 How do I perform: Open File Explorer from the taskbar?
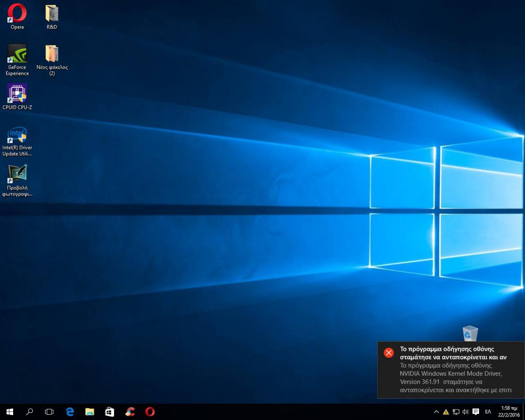tap(90, 412)
